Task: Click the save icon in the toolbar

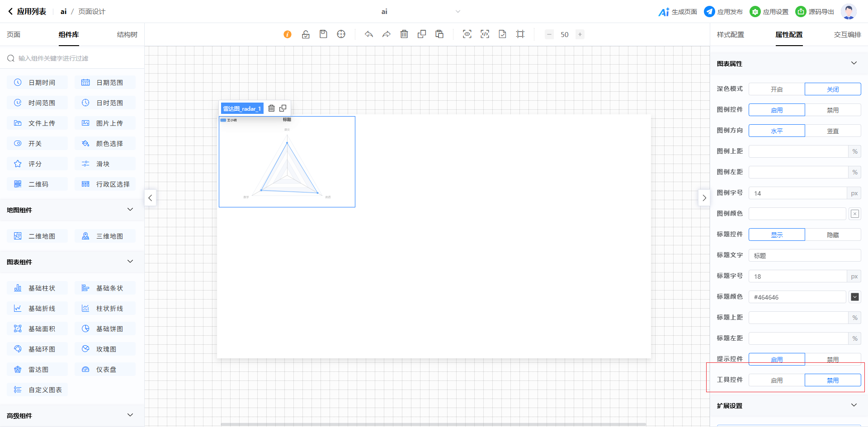Action: [x=323, y=34]
